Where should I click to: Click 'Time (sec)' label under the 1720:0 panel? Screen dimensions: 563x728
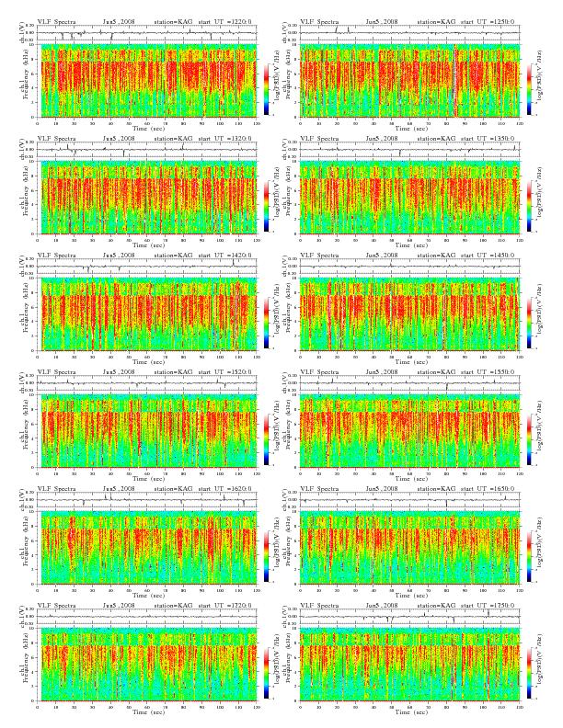pyautogui.click(x=149, y=711)
